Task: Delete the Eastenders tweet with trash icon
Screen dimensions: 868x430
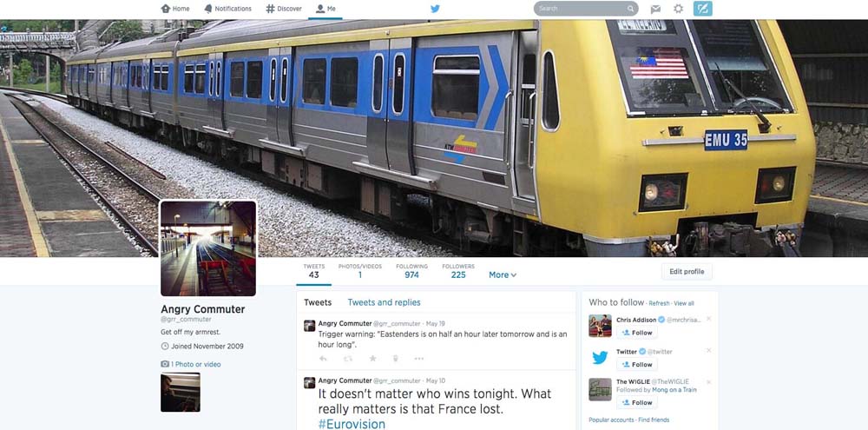Action: (x=395, y=359)
